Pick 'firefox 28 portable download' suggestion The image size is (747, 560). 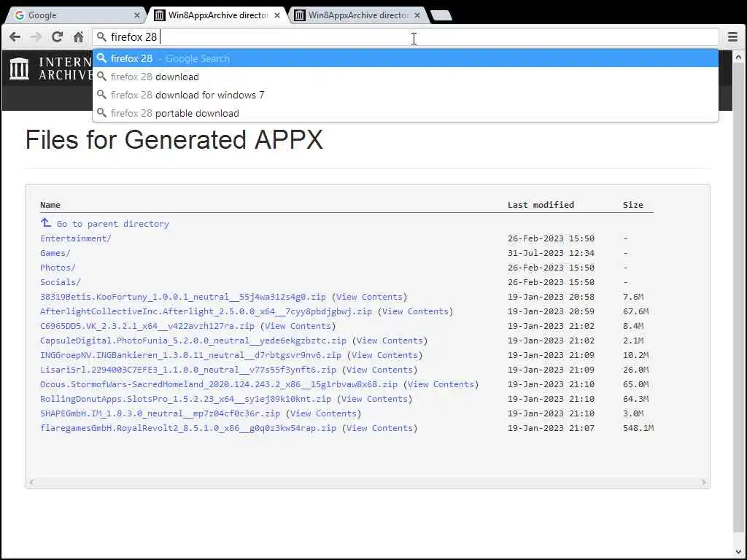click(x=406, y=113)
